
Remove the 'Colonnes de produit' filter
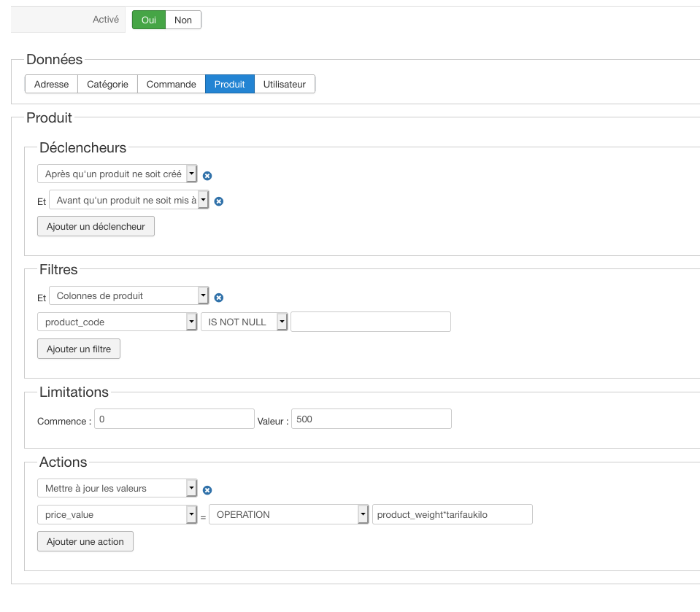(218, 298)
